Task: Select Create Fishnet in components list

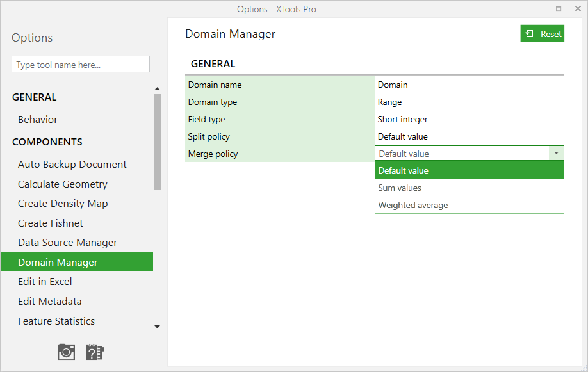Action: tap(51, 223)
